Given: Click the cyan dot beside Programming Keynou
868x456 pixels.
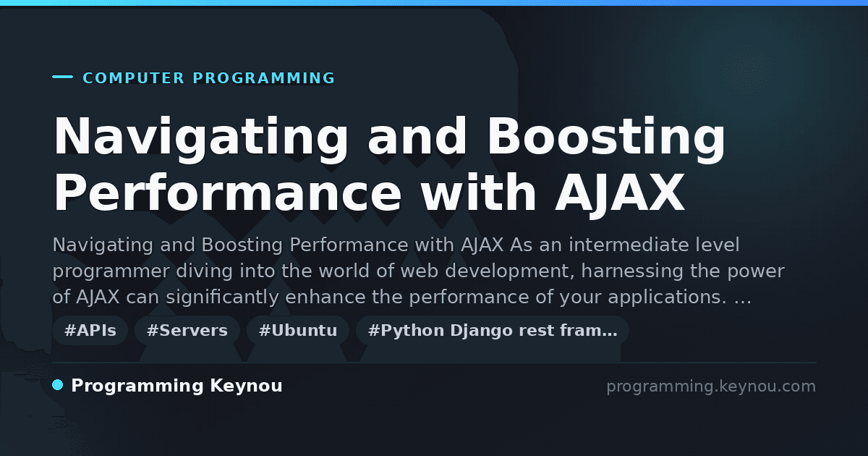Looking at the screenshot, I should (58, 385).
